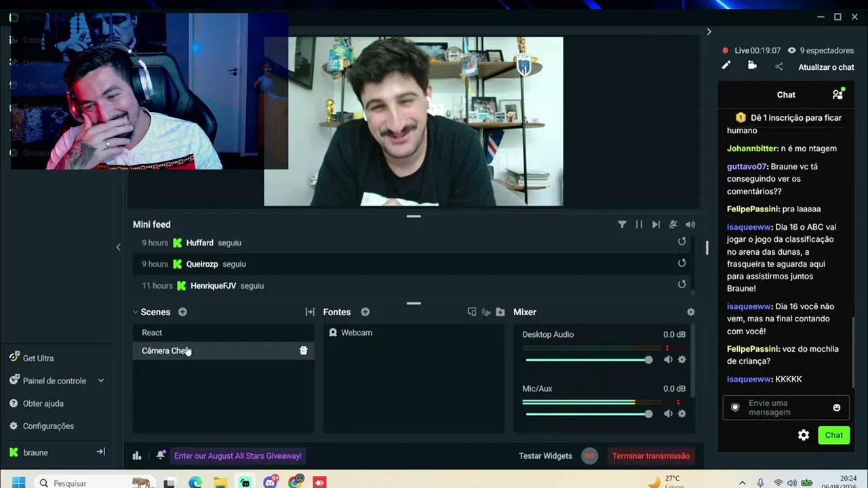Share the stream with the share icon
Image resolution: width=868 pixels, height=488 pixels.
[x=778, y=66]
